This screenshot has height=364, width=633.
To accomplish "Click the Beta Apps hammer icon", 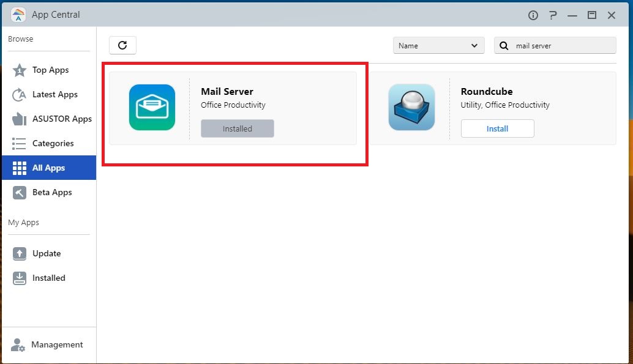I will [20, 193].
